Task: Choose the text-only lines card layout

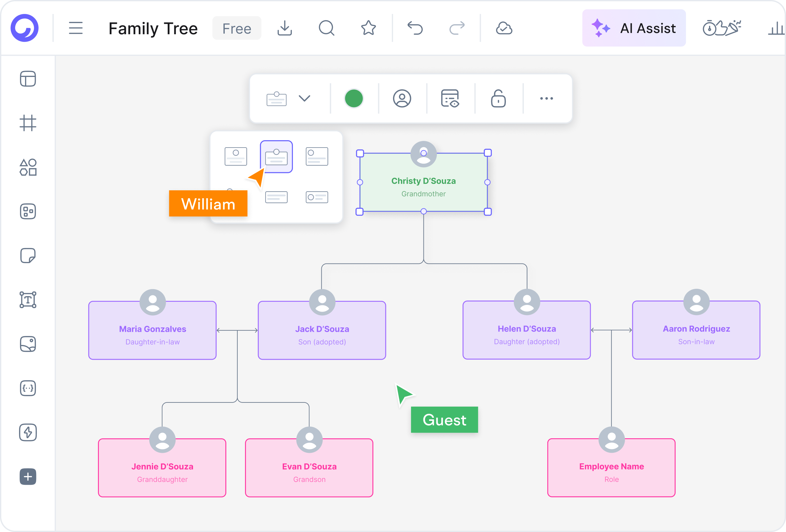Action: (276, 197)
